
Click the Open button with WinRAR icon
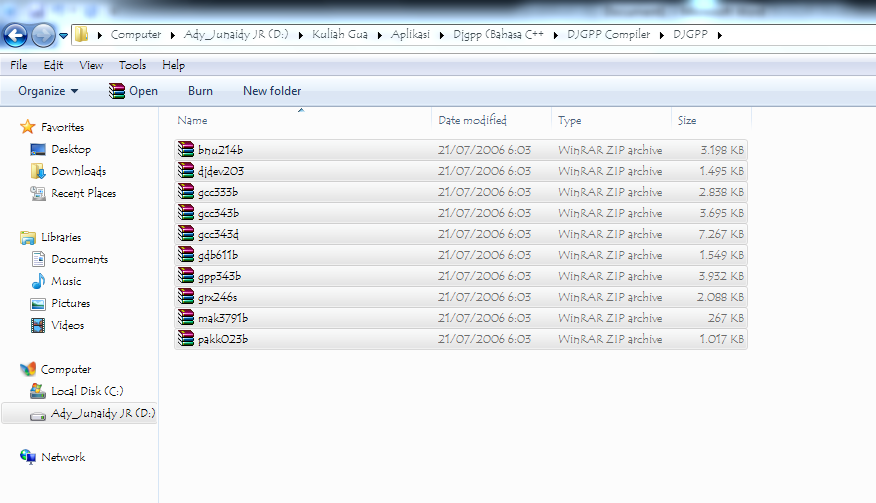click(133, 91)
